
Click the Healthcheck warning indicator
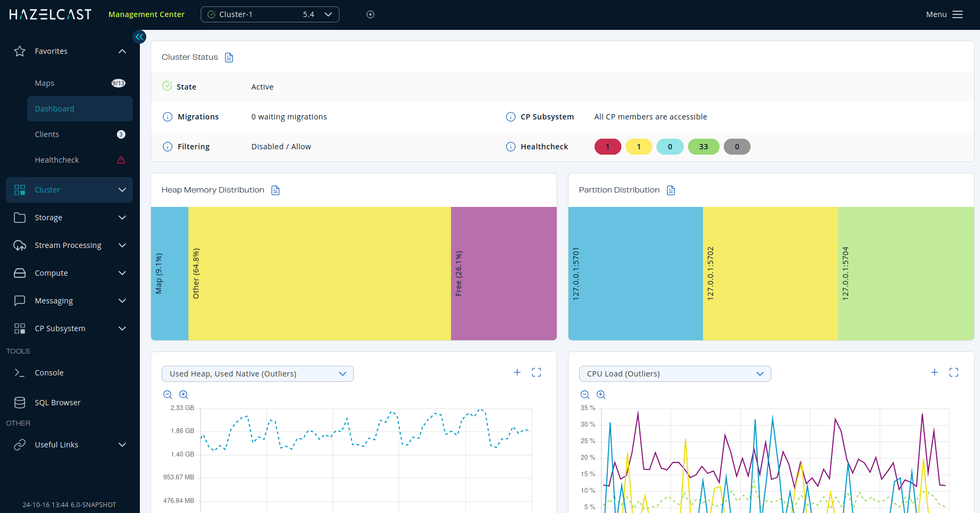click(121, 159)
